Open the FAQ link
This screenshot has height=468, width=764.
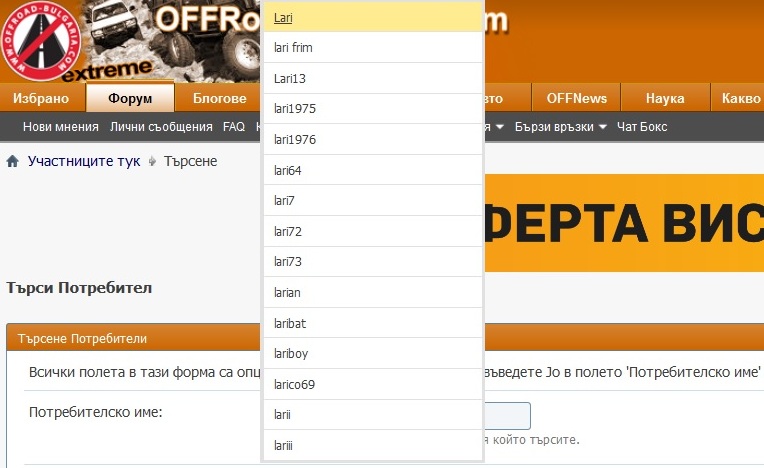[234, 127]
